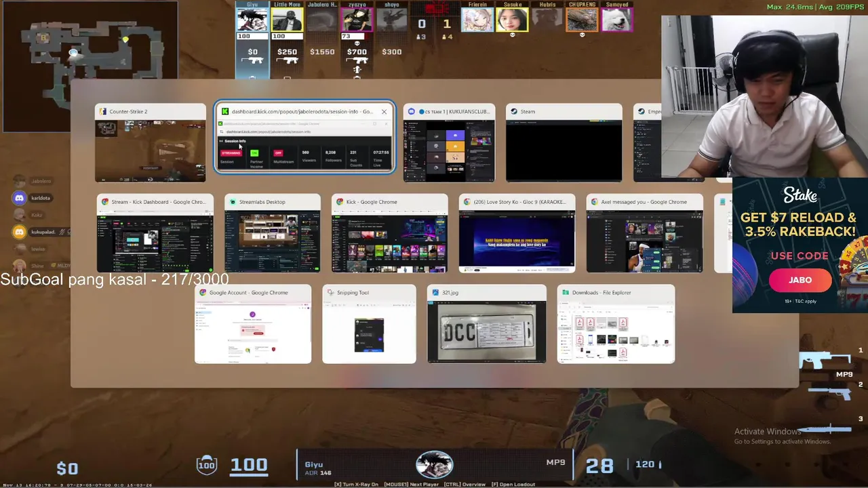Switch to the Steam window thumbnail
The image size is (868, 488).
point(564,142)
